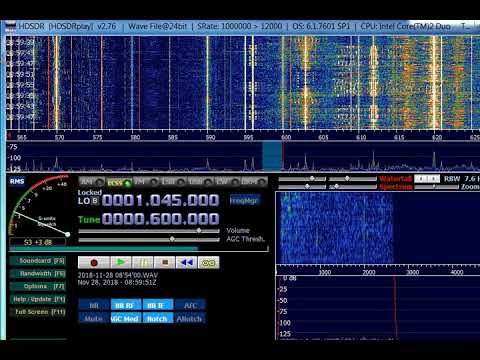Toggle the NB IF noise blanker
The width and height of the screenshot is (480, 360).
157,305
